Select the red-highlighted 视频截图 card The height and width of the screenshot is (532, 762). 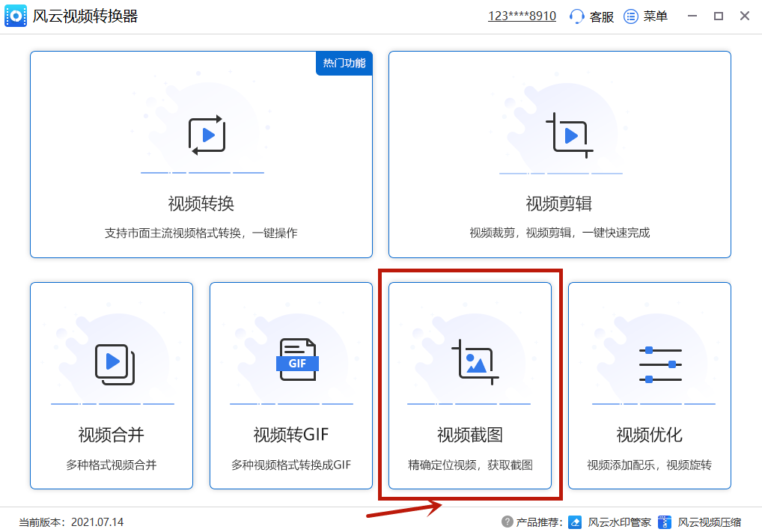tap(469, 386)
